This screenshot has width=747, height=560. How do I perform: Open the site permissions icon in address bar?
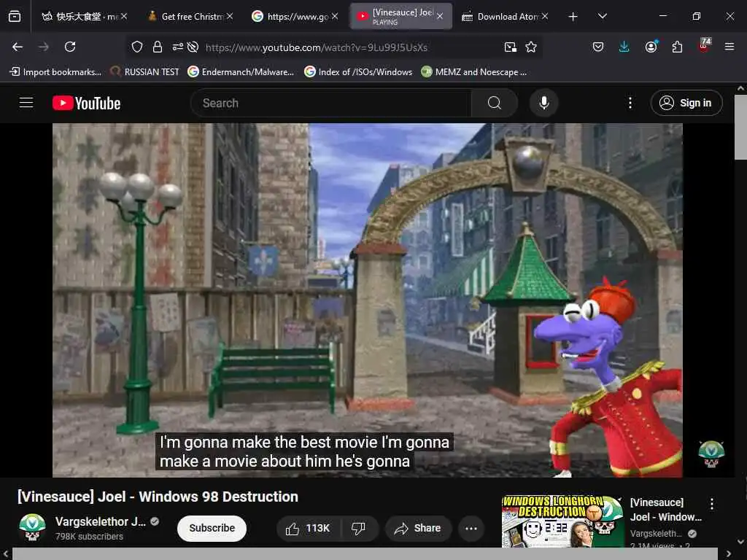(x=178, y=47)
